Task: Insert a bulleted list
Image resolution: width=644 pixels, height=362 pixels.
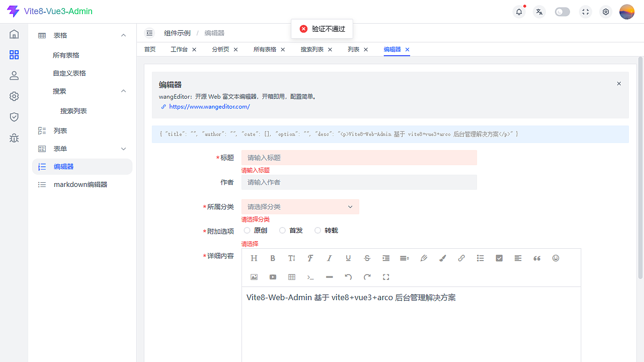Action: point(480,258)
